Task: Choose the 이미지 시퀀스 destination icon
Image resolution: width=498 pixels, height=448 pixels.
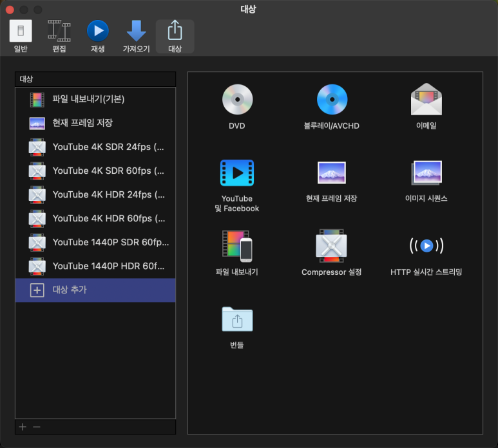Action: 426,173
